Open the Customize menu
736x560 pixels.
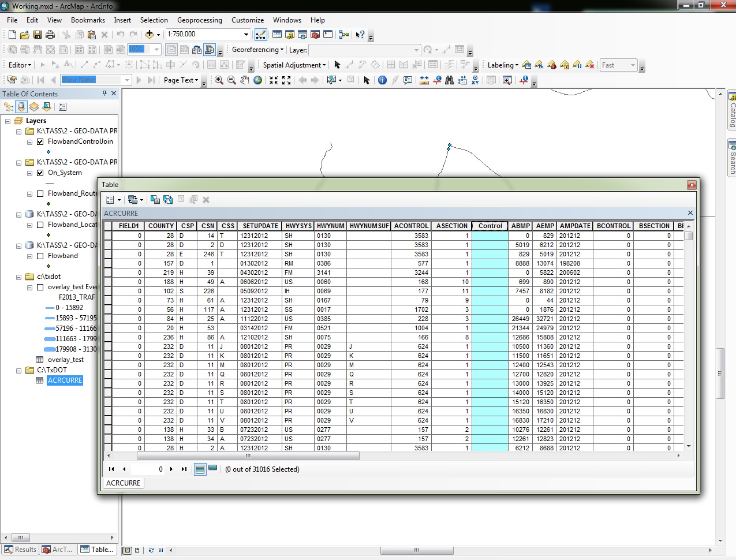(x=248, y=20)
